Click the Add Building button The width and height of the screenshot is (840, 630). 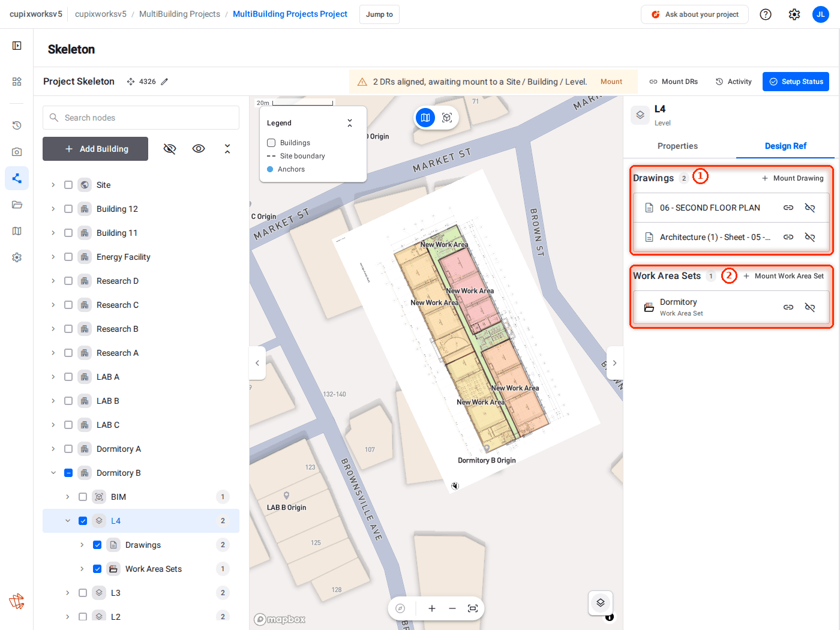tap(95, 149)
